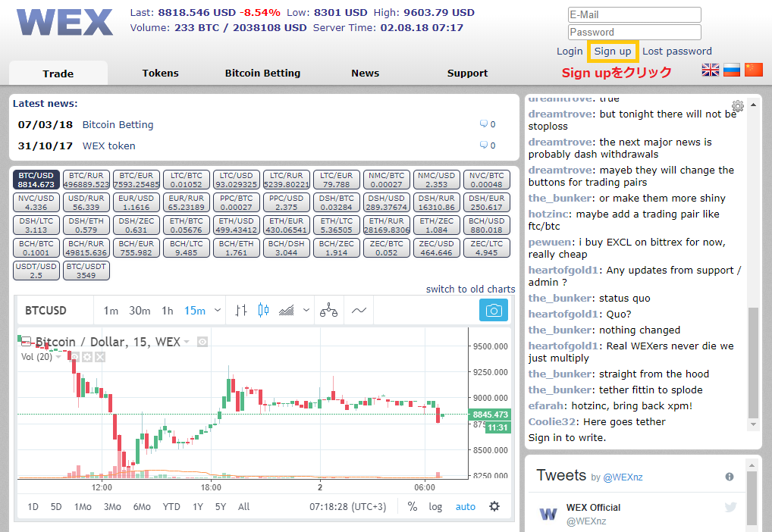Open the Bitcoin Betting tab
The image size is (772, 532).
(x=262, y=73)
